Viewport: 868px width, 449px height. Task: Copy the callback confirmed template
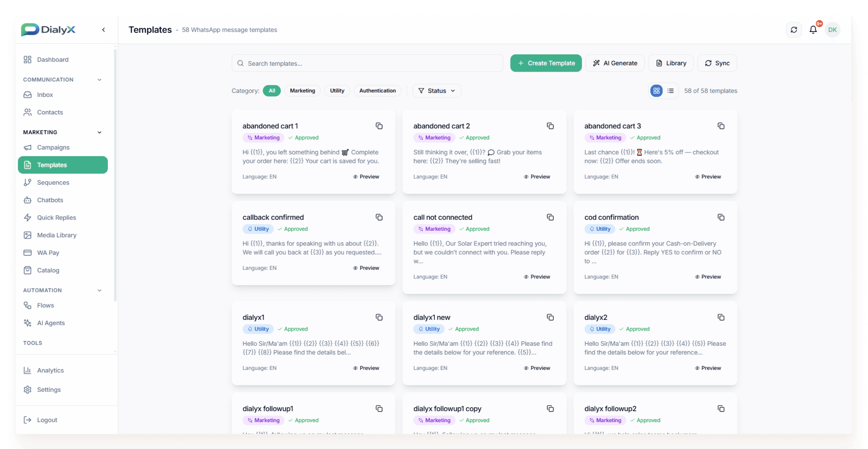[379, 217]
